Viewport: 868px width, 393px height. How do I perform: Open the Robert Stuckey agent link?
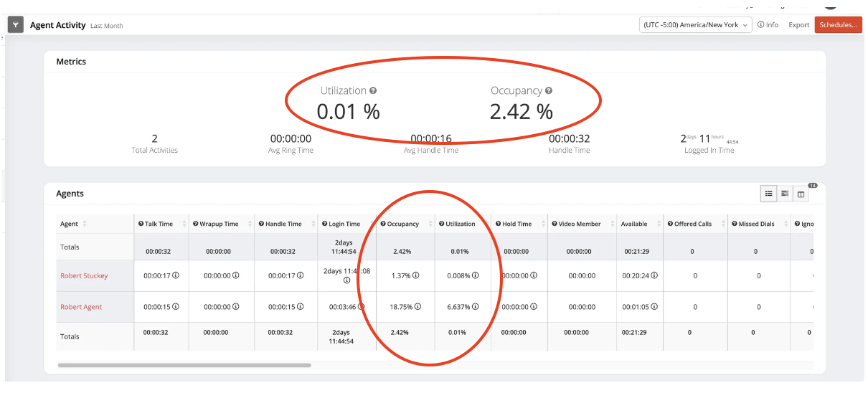(x=84, y=275)
